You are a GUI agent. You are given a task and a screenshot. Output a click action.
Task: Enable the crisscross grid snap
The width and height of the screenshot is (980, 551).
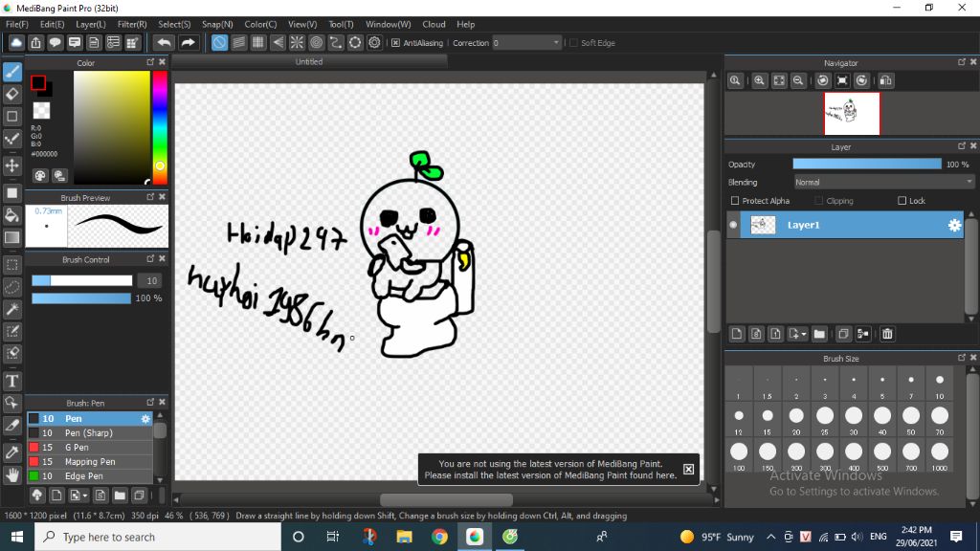click(x=258, y=42)
